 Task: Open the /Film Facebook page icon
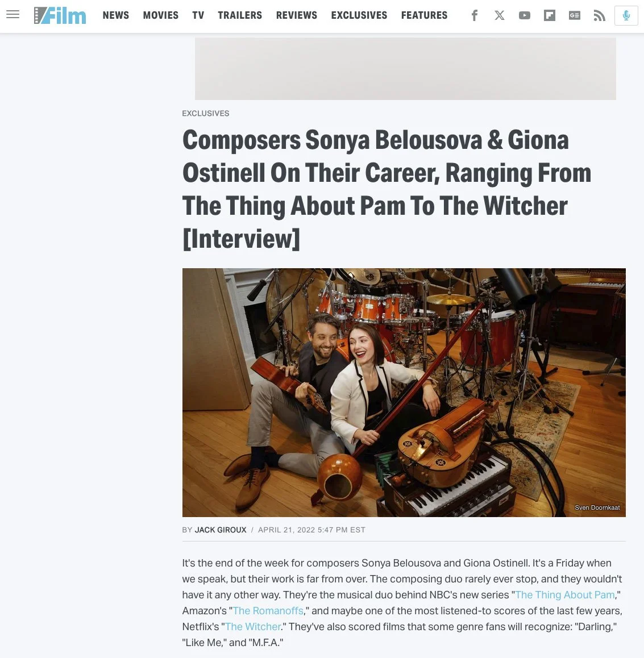pyautogui.click(x=475, y=15)
